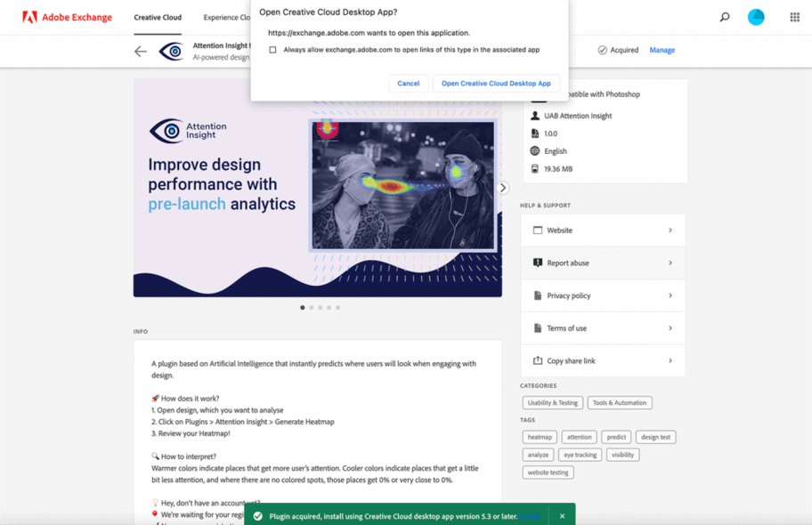The height and width of the screenshot is (525, 812).
Task: Open the search magnifier icon
Action: click(725, 17)
